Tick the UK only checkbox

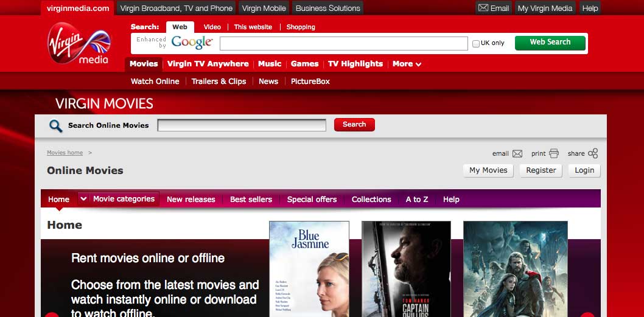click(475, 44)
